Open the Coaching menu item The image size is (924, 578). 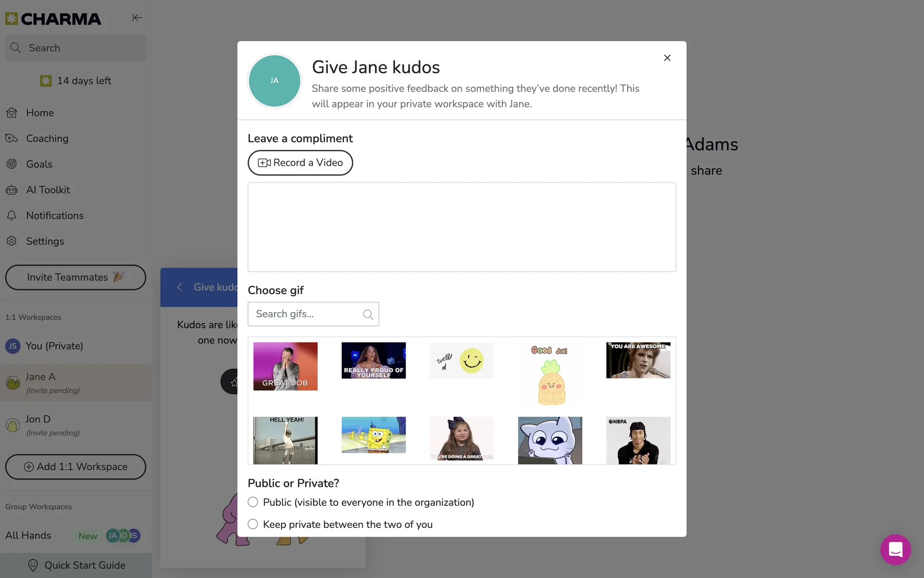click(47, 139)
